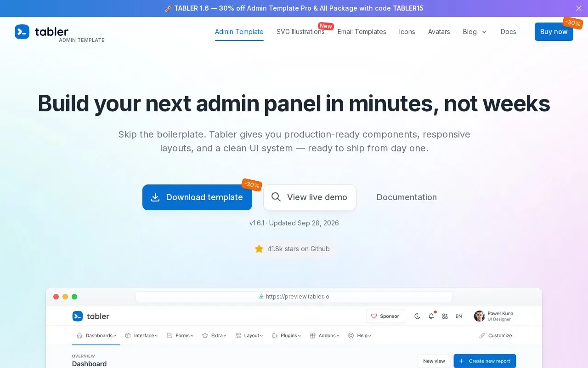Click the lock icon in preview URL bar

click(x=261, y=297)
